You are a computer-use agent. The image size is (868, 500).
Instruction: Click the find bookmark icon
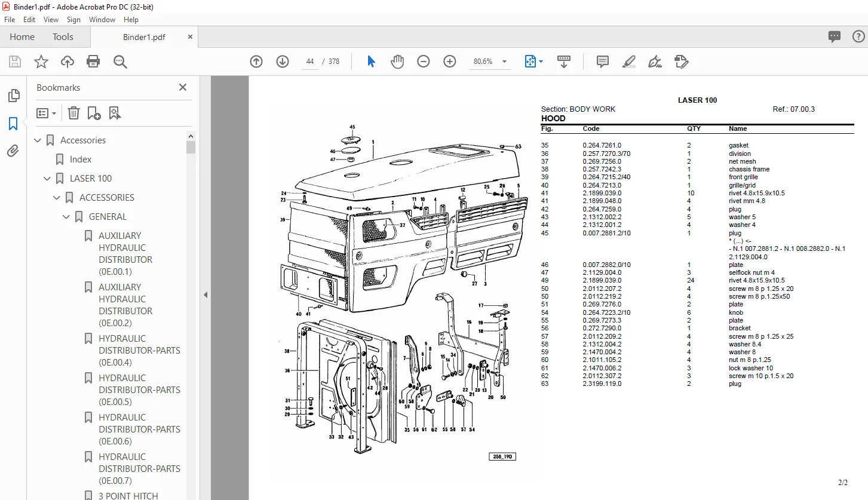[115, 113]
